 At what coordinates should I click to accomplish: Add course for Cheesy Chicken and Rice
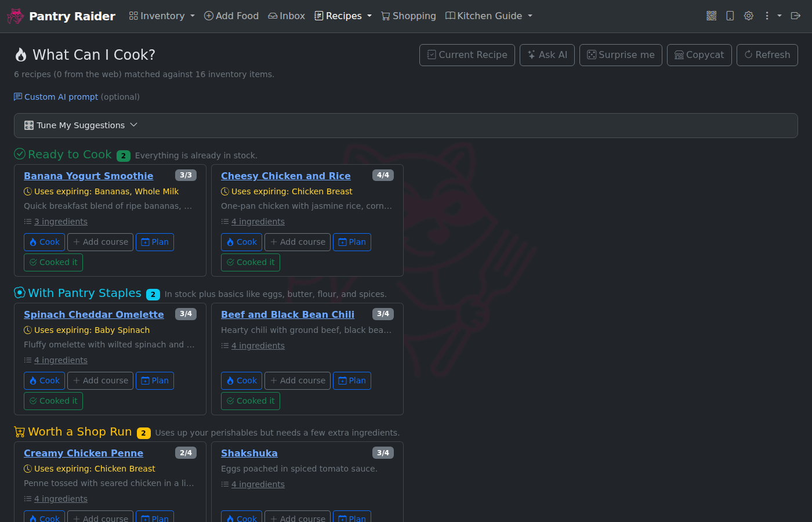[298, 242]
